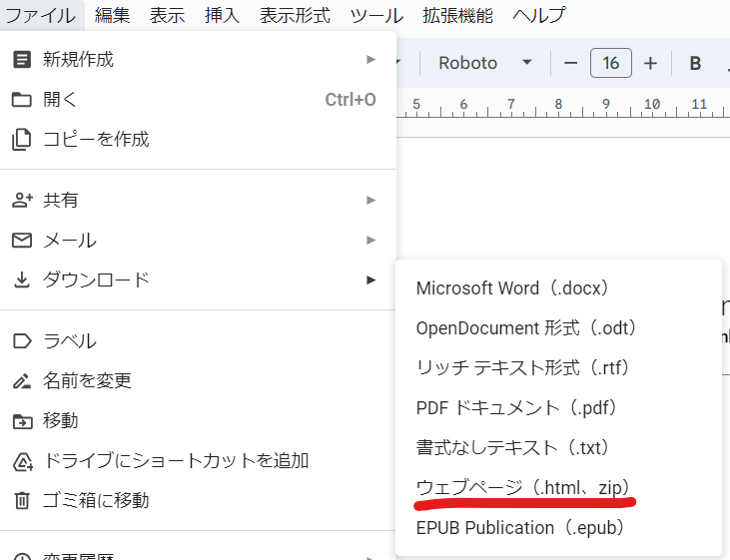
Task: Expand the 共有 submenu arrow
Action: pos(371,201)
